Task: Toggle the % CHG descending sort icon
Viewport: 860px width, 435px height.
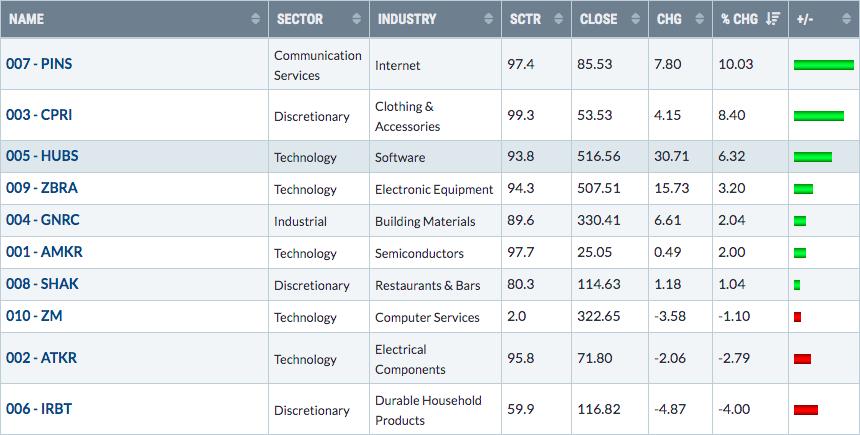Action: point(773,19)
